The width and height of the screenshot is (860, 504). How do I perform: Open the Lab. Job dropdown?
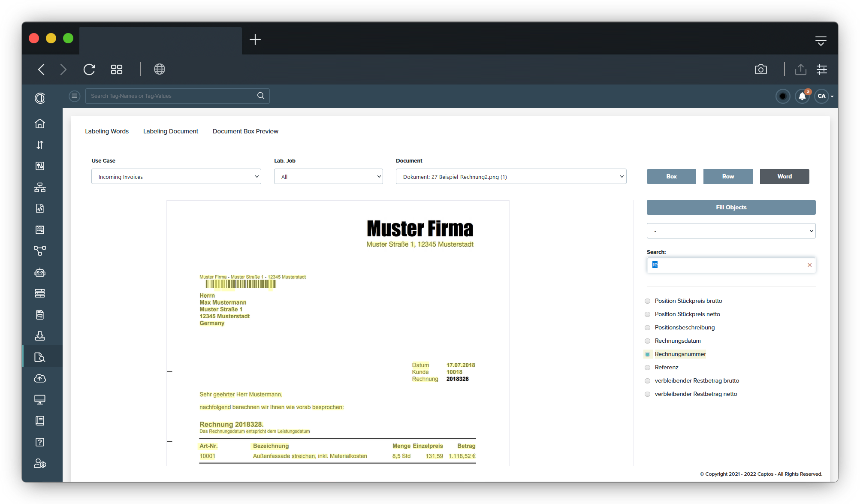[329, 176]
